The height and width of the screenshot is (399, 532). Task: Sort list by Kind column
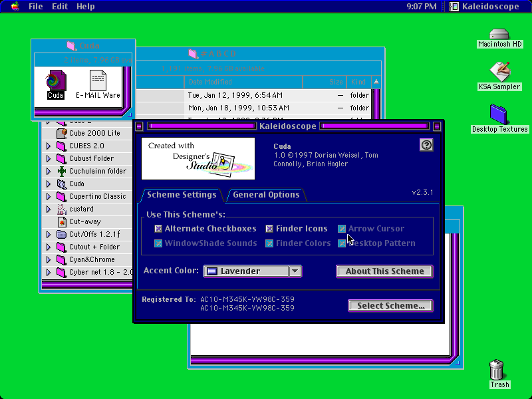(358, 82)
